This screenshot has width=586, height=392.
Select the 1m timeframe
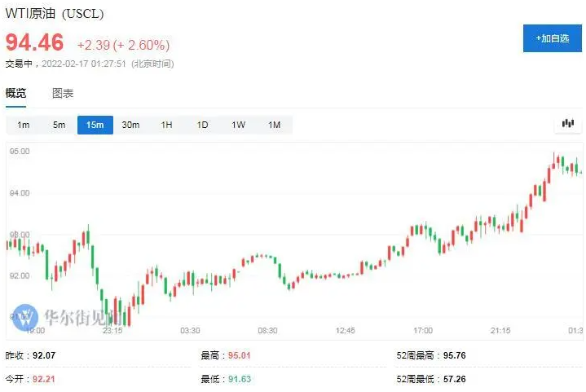coord(24,125)
